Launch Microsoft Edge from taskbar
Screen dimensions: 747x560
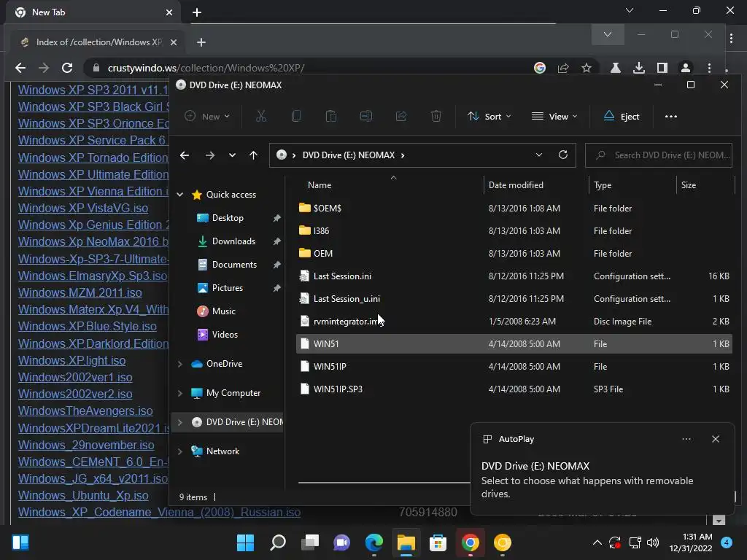pos(374,542)
